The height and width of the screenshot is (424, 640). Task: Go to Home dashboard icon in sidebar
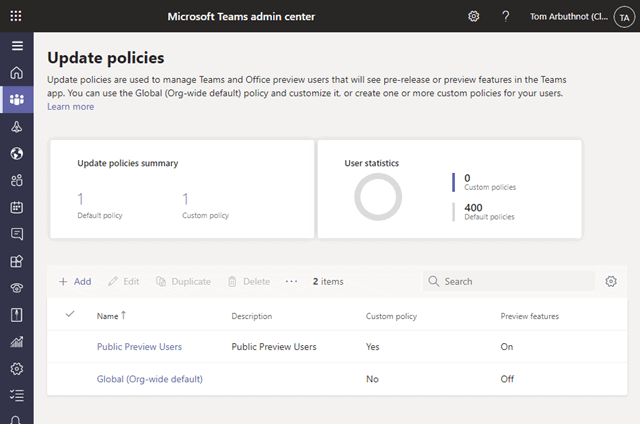(17, 73)
